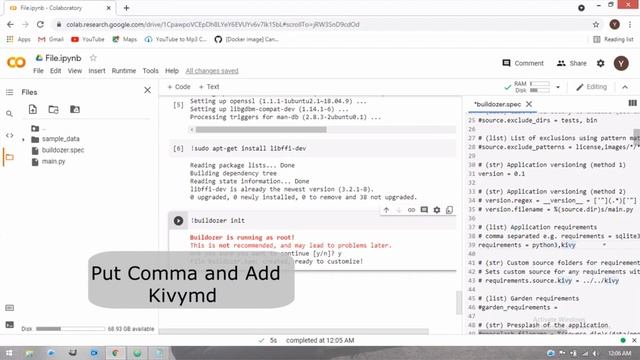Open table of contents sidebar icon

pos(9,92)
